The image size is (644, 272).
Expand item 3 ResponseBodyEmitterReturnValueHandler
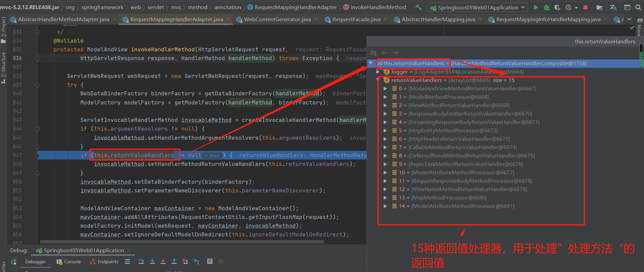[x=385, y=114]
